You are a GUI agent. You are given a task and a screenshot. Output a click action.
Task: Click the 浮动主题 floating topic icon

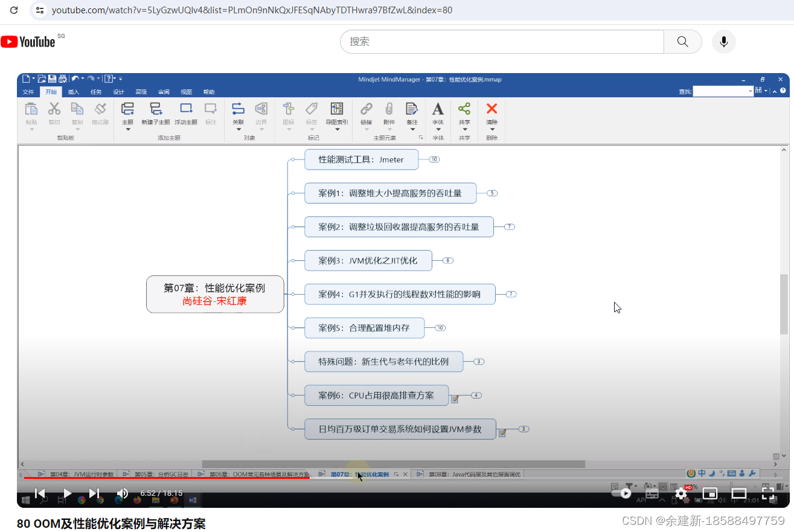[x=186, y=109]
